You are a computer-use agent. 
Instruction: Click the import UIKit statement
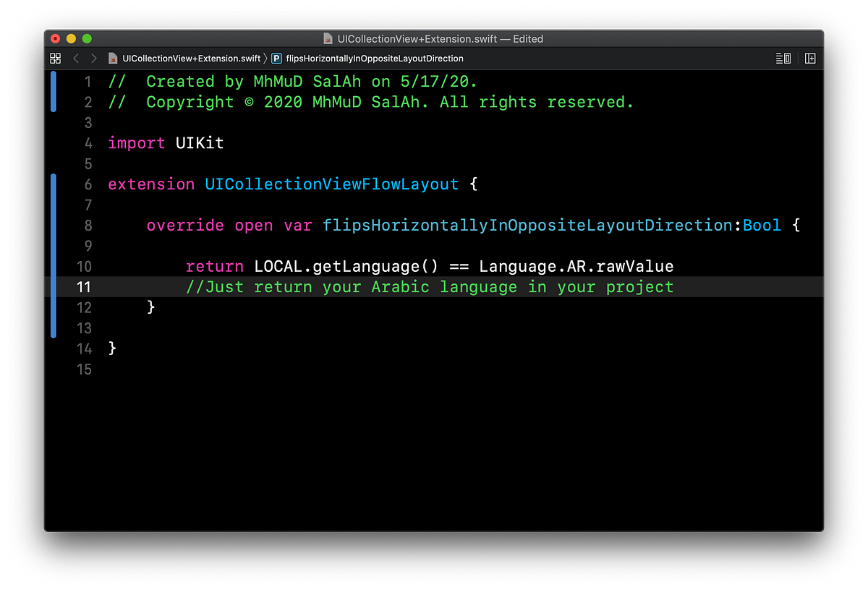[165, 142]
